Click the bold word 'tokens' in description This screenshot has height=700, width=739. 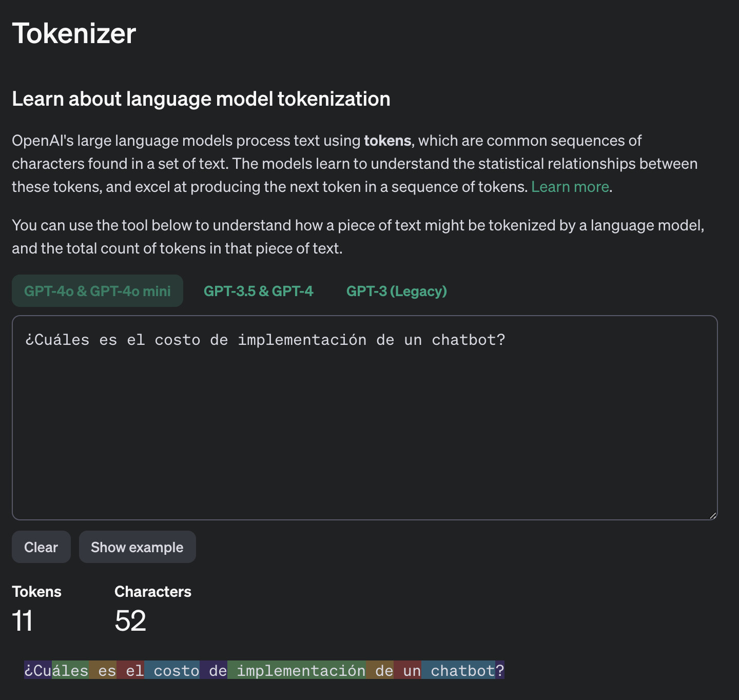tap(387, 141)
